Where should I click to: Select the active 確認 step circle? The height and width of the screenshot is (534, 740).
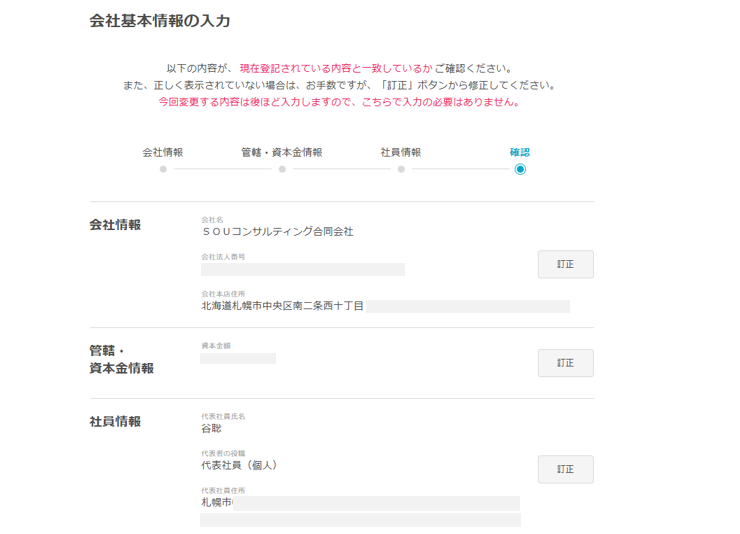click(x=520, y=169)
